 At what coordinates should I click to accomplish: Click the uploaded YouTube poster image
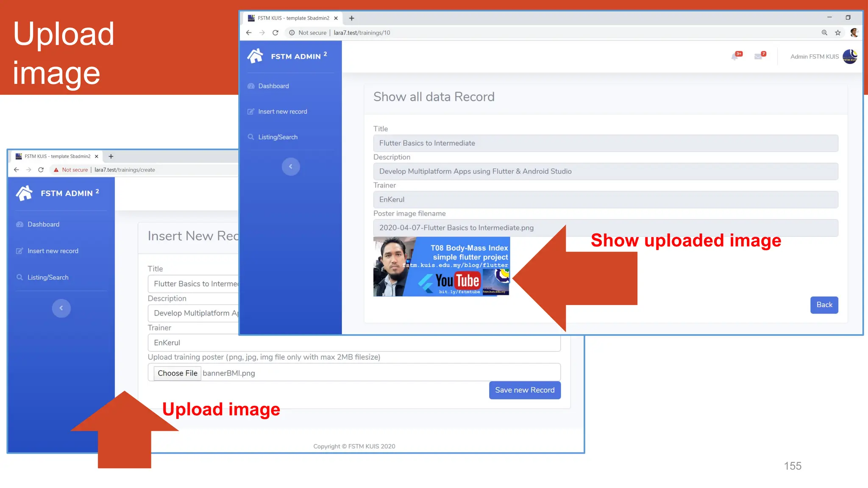pos(441,266)
